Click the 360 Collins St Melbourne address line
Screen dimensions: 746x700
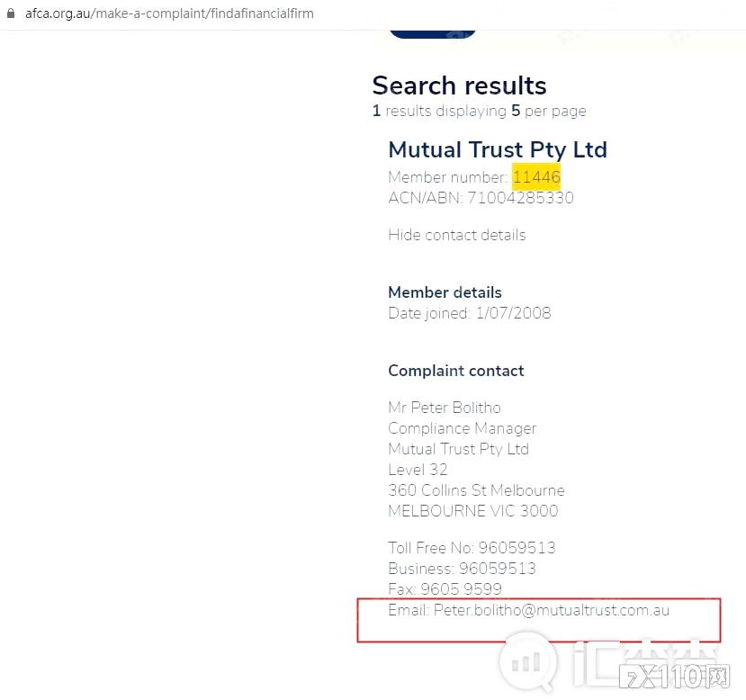[476, 490]
